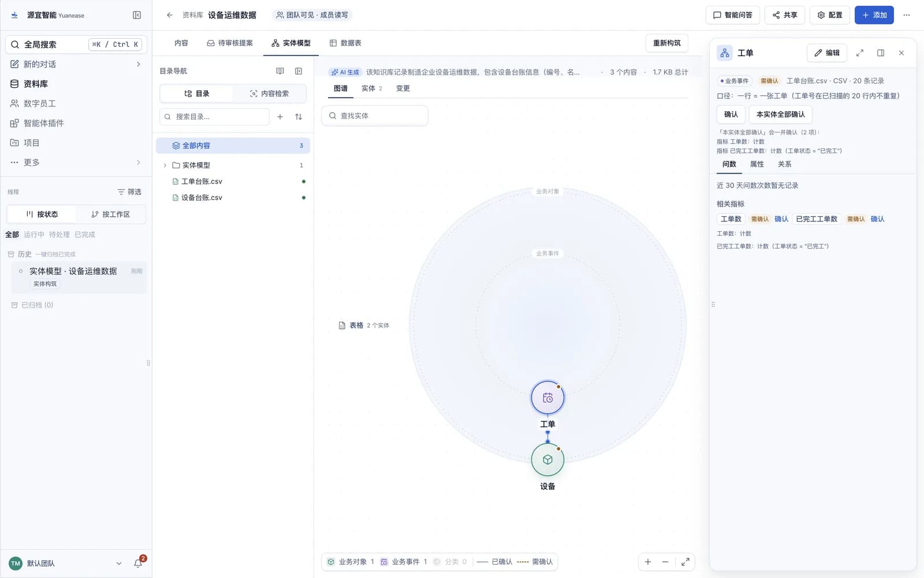This screenshot has width=924, height=578.
Task: Click the 搜索目录 input field
Action: pyautogui.click(x=214, y=117)
